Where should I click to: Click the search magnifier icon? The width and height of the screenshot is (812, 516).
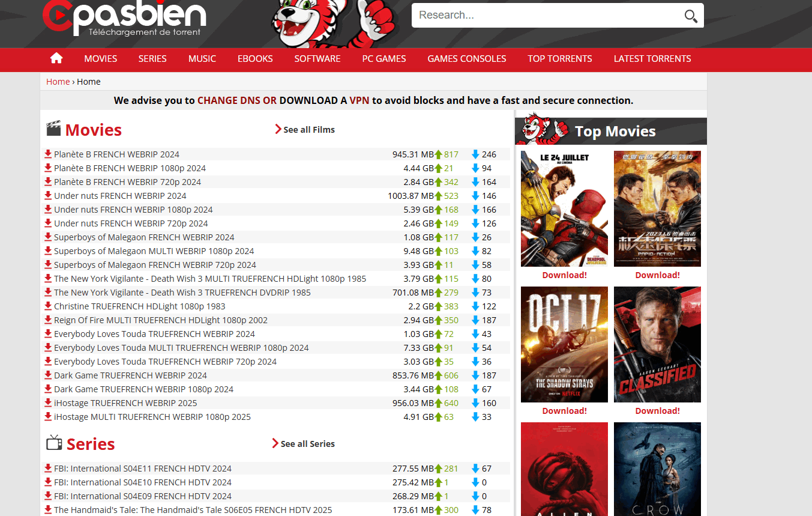pyautogui.click(x=691, y=16)
